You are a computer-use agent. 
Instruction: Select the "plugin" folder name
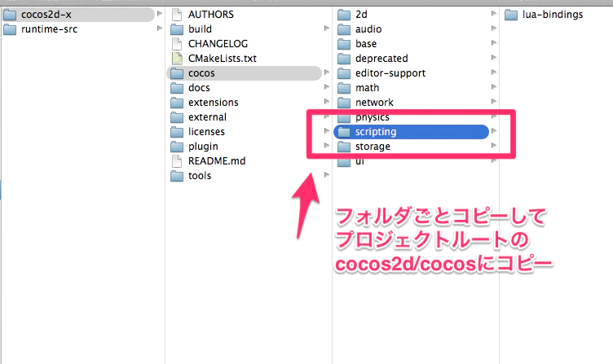pyautogui.click(x=203, y=147)
